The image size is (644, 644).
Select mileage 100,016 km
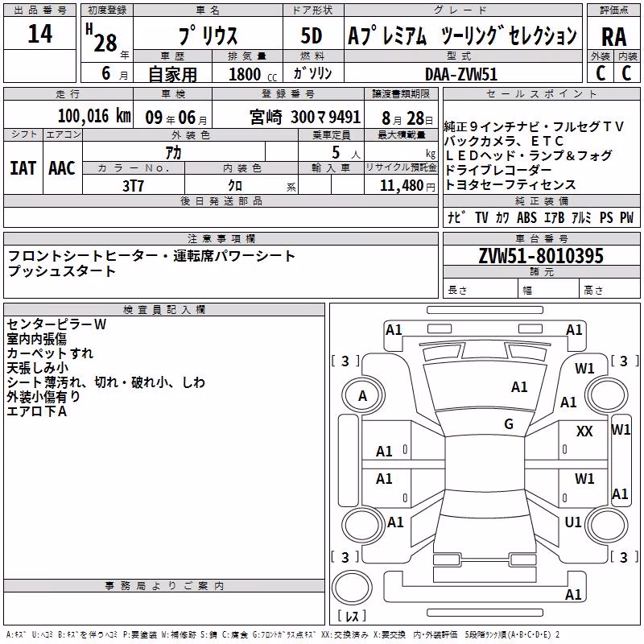pyautogui.click(x=94, y=116)
